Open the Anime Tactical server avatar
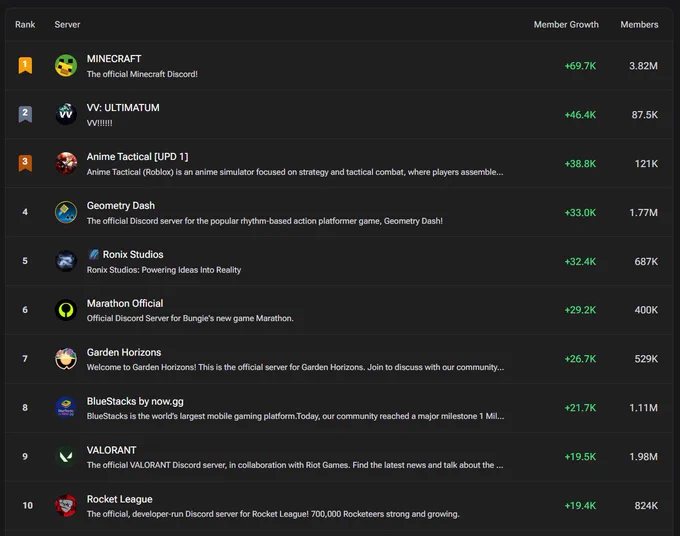680x536 pixels. pyautogui.click(x=66, y=163)
